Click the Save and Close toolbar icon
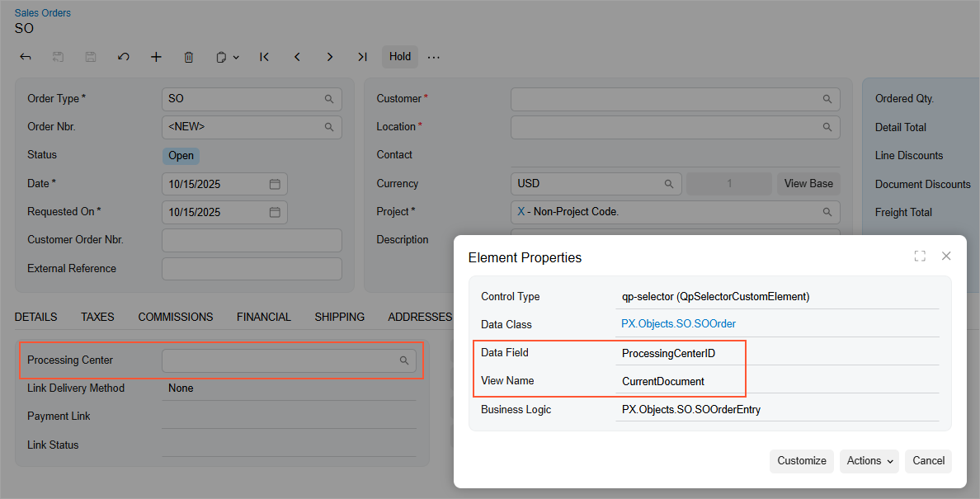The image size is (980, 499). [58, 57]
